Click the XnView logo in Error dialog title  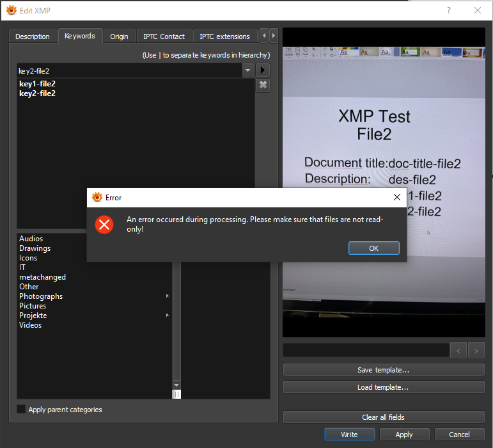coord(97,197)
